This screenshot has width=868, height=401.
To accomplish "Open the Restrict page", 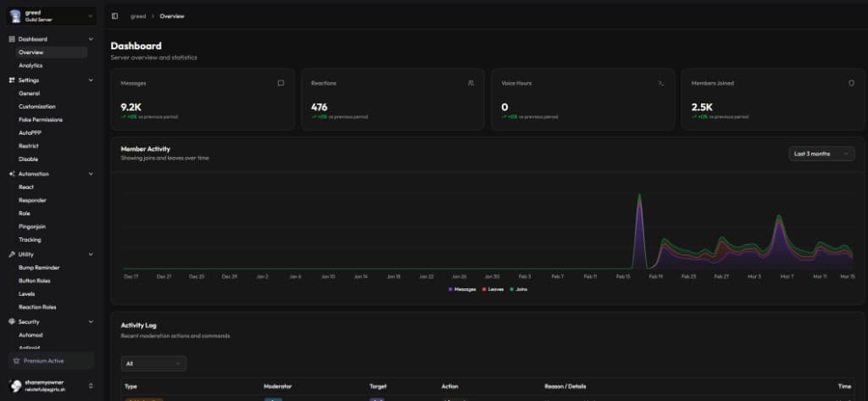I will click(x=29, y=146).
